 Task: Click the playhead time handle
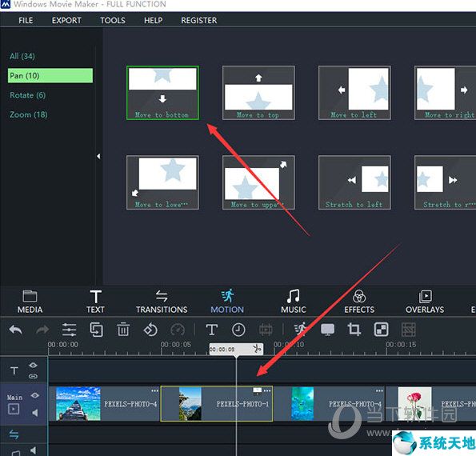point(236,349)
